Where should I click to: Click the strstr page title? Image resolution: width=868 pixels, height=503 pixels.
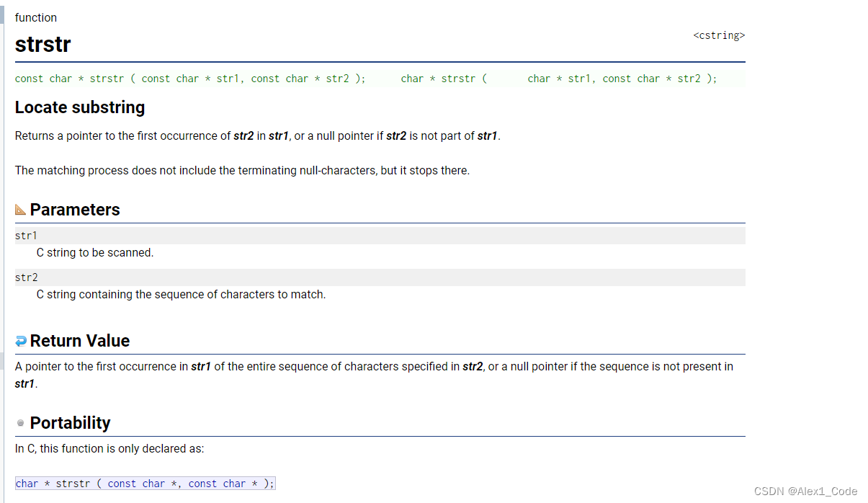point(43,45)
